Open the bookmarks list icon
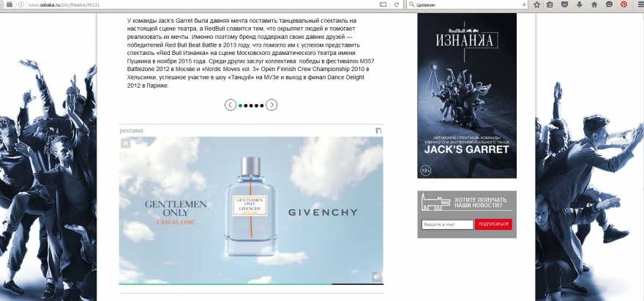Viewport: 644px width, 301px height. [549, 4]
